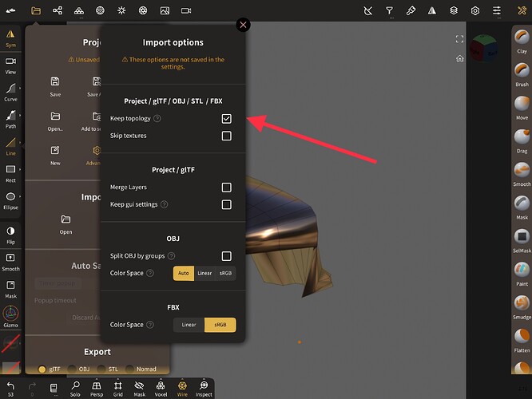Show Keep topology help tooltip

tap(157, 118)
